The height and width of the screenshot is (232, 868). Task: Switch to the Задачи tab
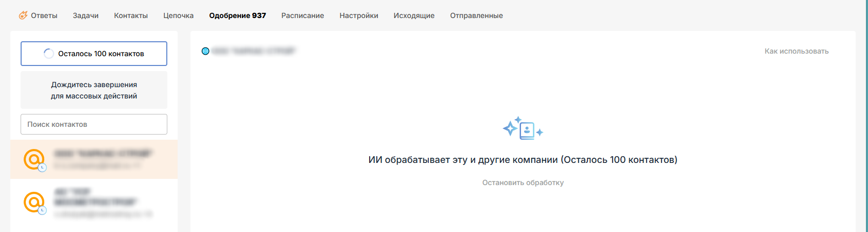coord(85,15)
